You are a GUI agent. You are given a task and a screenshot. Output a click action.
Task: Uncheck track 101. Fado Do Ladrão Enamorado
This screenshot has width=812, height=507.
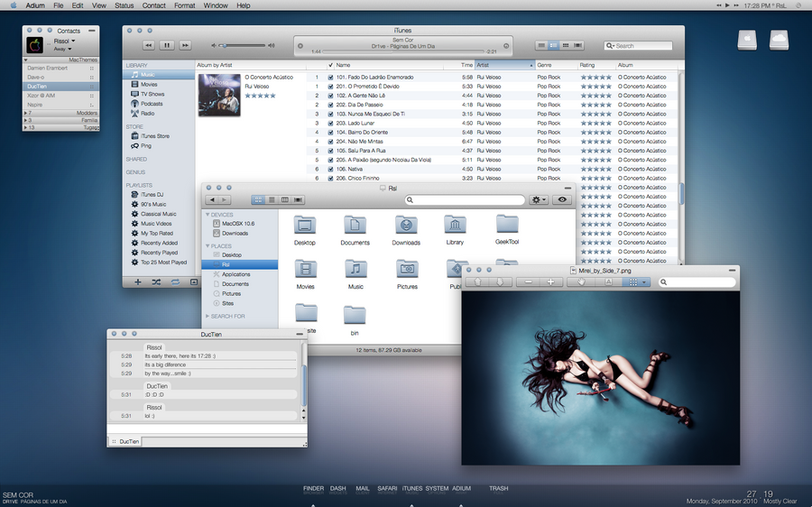330,78
